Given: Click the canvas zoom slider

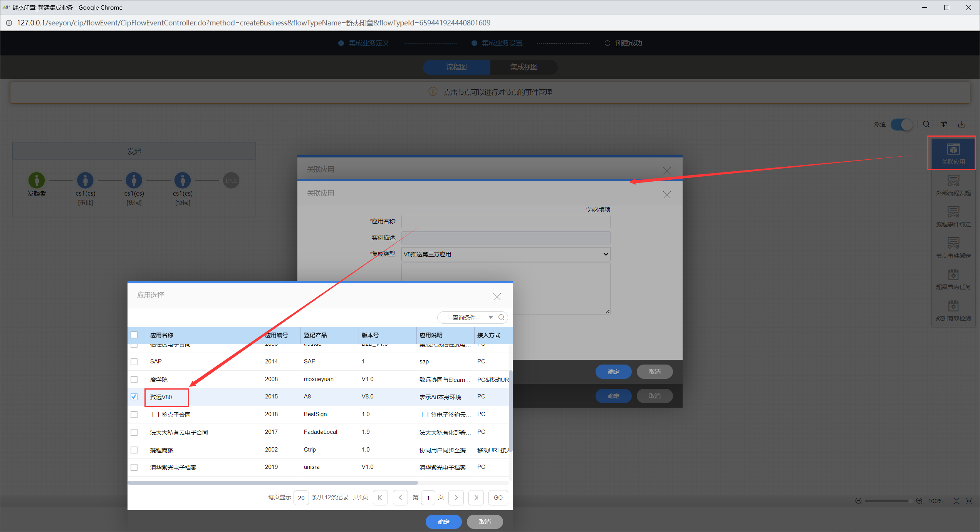Looking at the screenshot, I should (886, 501).
